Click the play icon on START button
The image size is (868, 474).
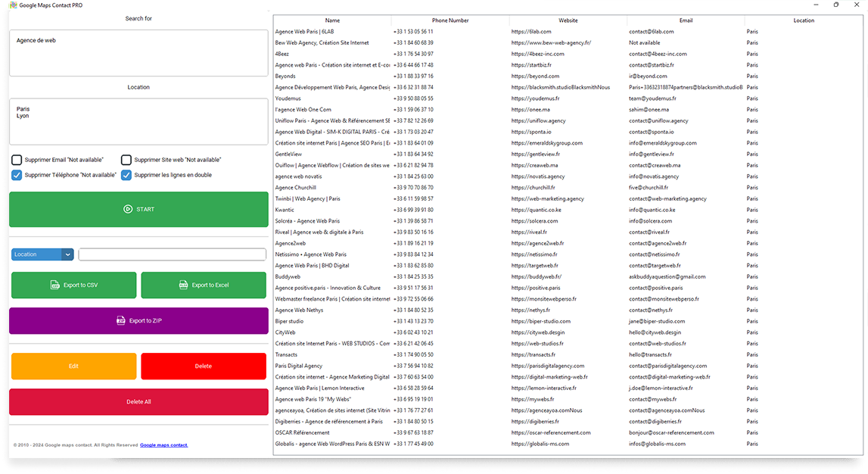128,210
